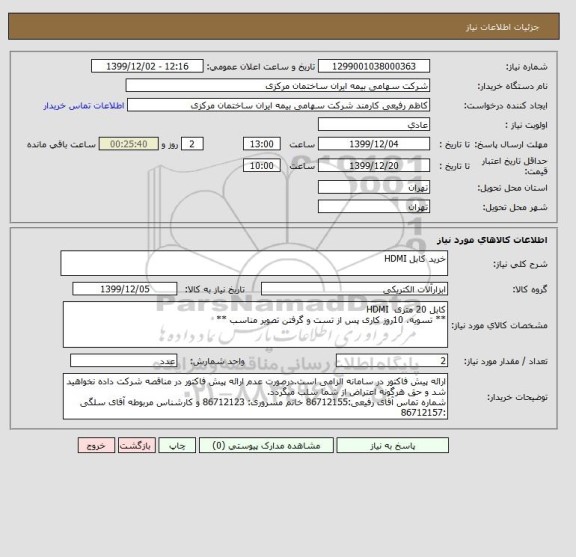This screenshot has height=557, width=576.
Task: Click the مشخصات کالای مورد نیاز label
Action: 499,326
